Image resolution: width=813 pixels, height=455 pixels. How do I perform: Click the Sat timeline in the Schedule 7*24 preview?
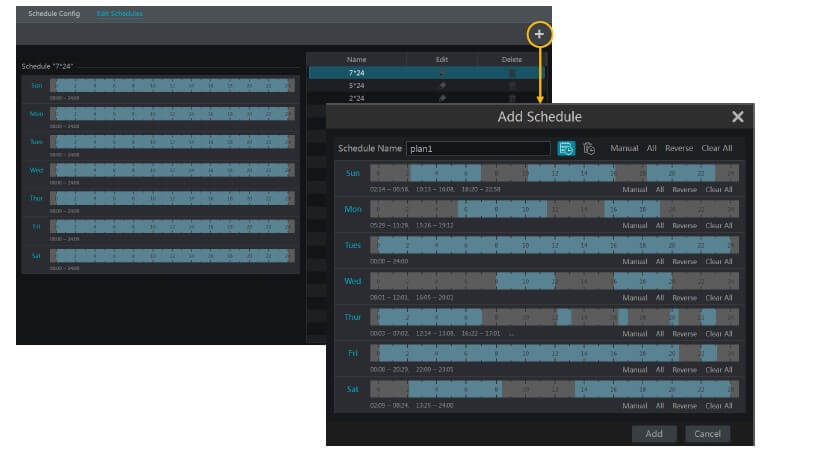click(172, 255)
